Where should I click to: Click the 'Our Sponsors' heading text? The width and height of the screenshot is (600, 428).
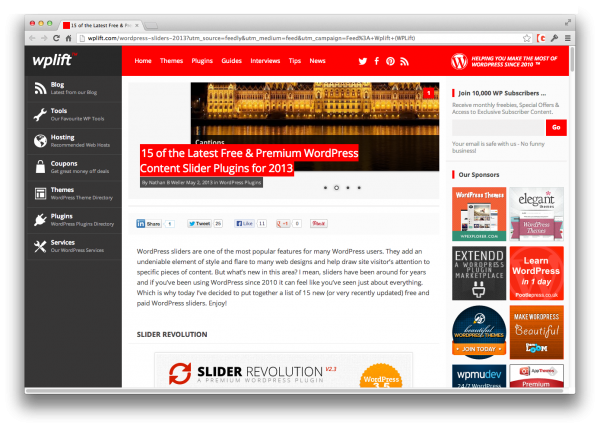[x=479, y=175]
